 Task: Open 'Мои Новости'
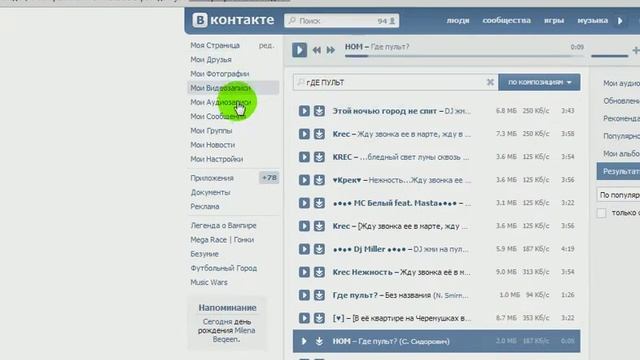(213, 145)
